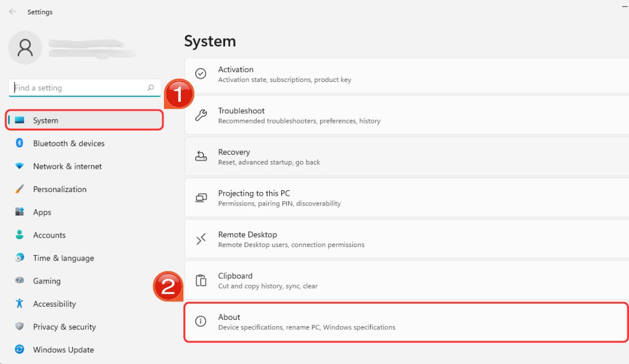The image size is (629, 364).
Task: Select the Bluetooth & devices icon
Action: coord(20,143)
